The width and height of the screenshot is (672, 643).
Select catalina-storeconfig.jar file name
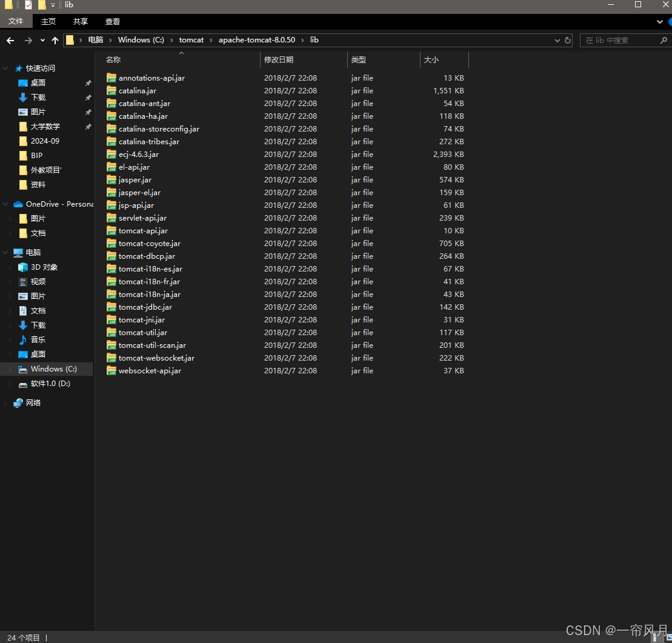tap(159, 129)
